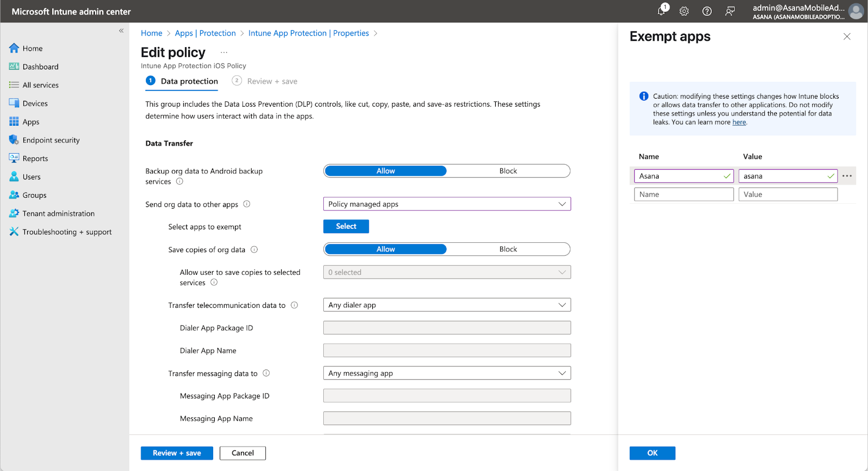
Task: Set Save copies of org data to Block
Action: pos(508,249)
